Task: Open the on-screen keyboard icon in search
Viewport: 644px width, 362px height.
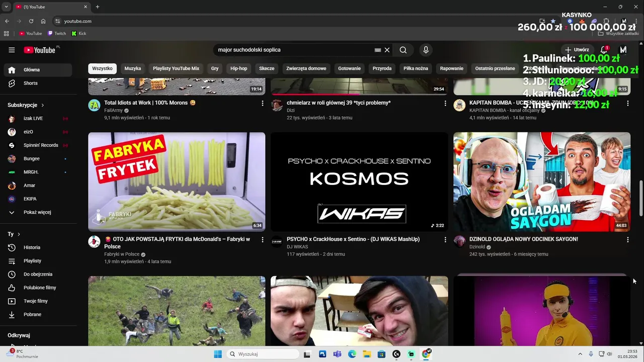Action: pos(377,50)
